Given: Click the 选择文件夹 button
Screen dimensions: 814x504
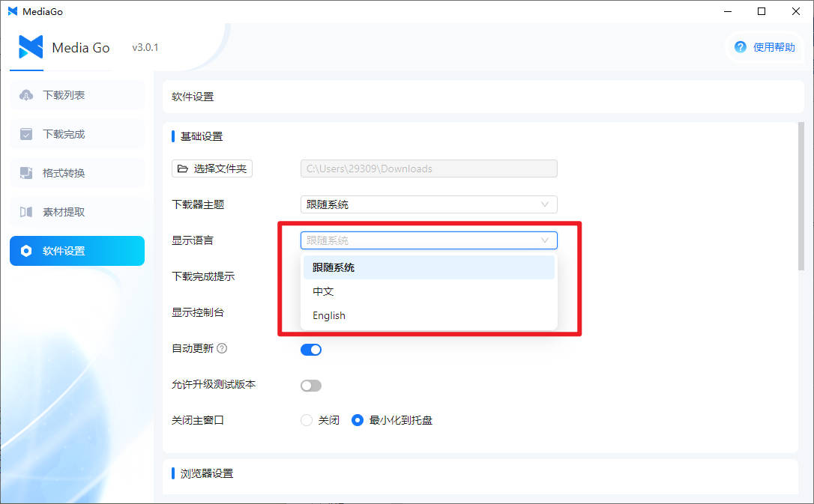Looking at the screenshot, I should [x=212, y=168].
